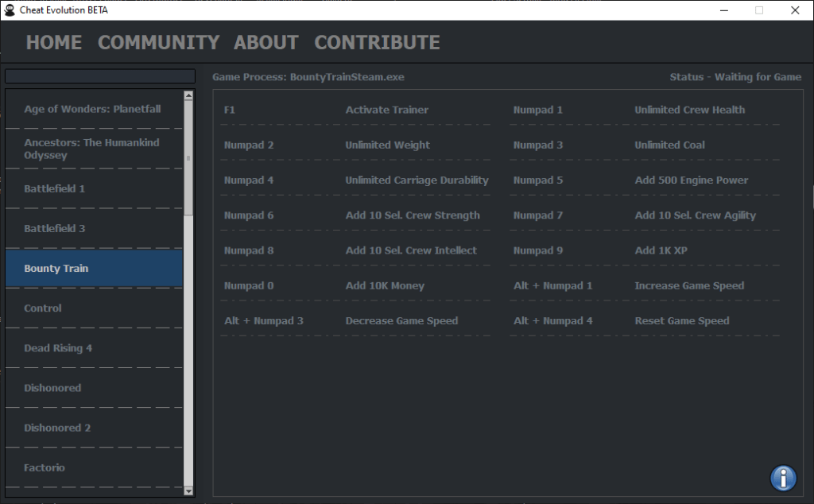Click the game search input field
The height and width of the screenshot is (504, 814).
[100, 76]
